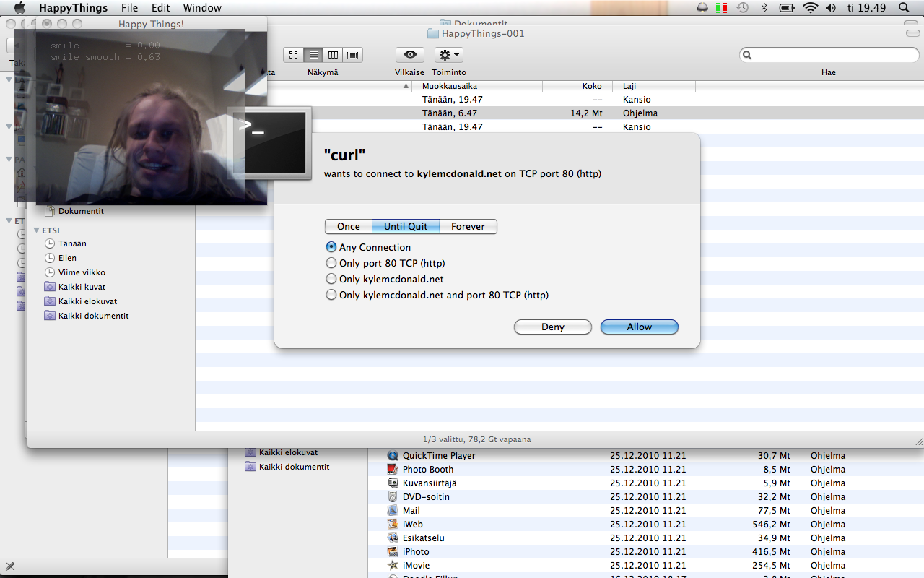Click the Spotlight magnifier in menu bar
Viewport: 924px width, 578px height.
point(904,8)
